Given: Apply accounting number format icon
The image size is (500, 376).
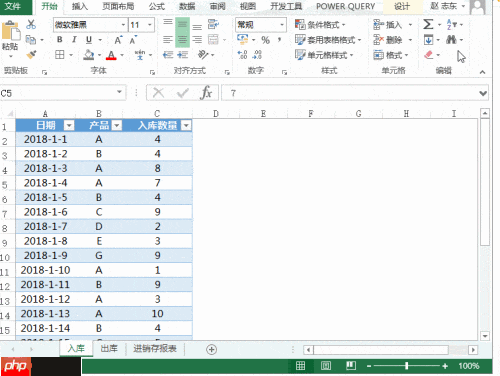Looking at the screenshot, I should [243, 40].
